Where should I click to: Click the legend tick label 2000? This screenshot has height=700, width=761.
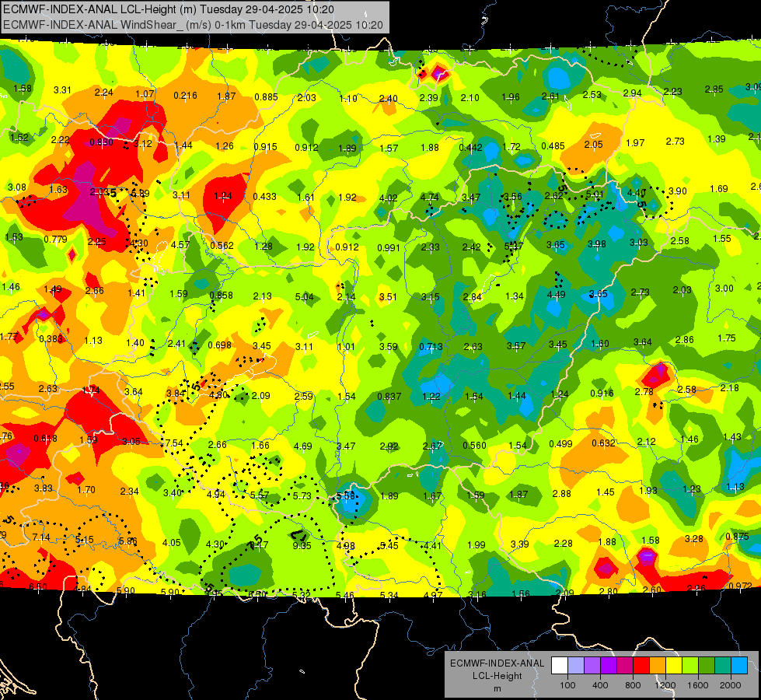731,685
